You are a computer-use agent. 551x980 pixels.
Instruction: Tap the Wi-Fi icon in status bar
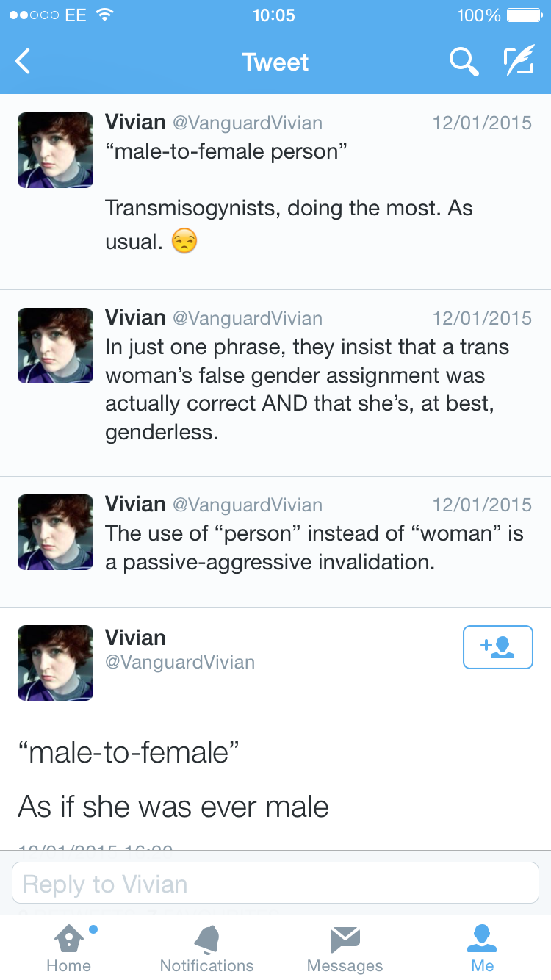[x=106, y=15]
